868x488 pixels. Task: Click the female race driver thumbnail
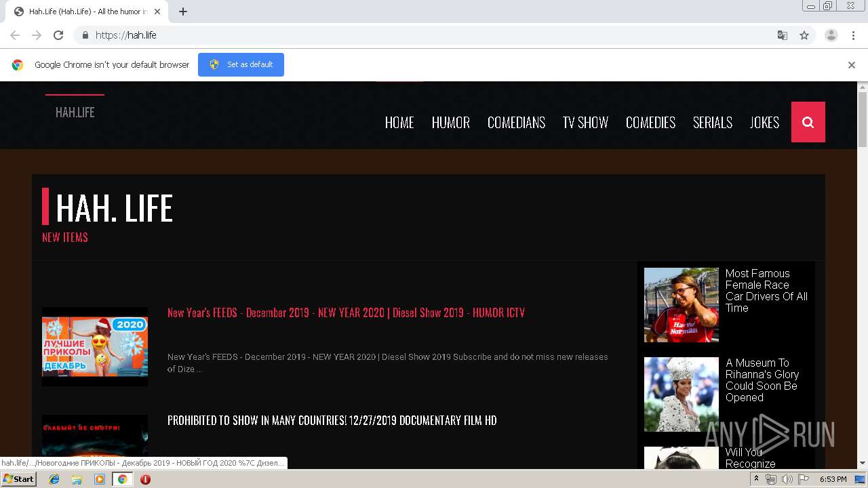pyautogui.click(x=682, y=305)
